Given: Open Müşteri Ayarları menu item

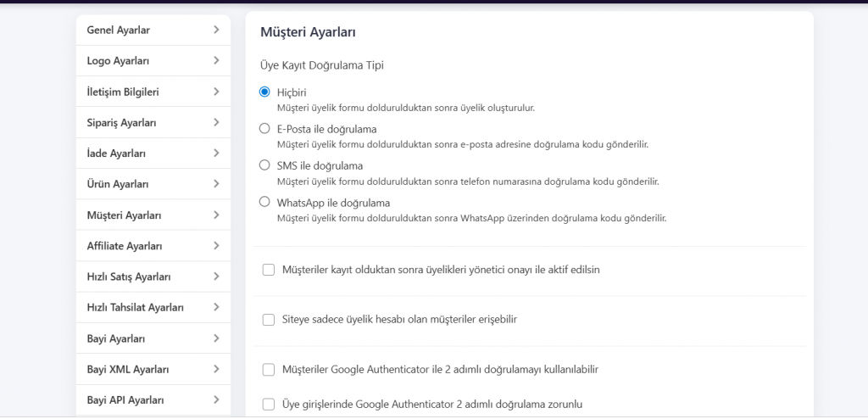Looking at the screenshot, I should coord(124,215).
